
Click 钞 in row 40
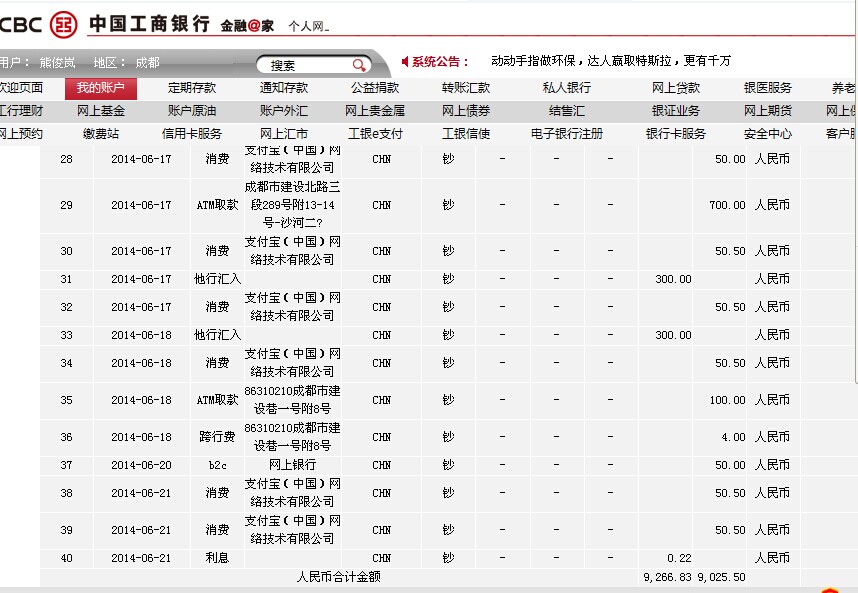click(448, 558)
